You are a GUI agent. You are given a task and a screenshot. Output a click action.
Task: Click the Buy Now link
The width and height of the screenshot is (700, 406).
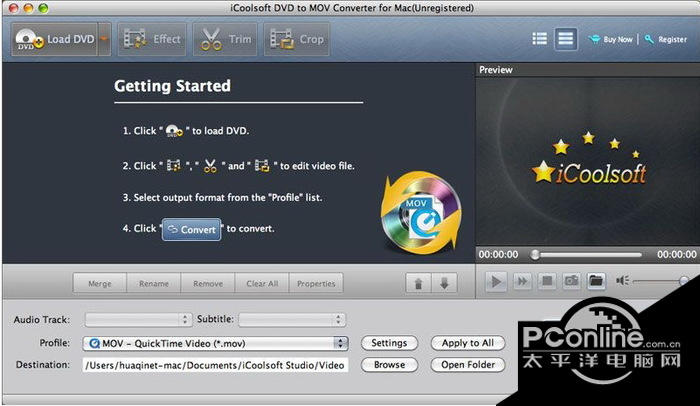(x=612, y=39)
